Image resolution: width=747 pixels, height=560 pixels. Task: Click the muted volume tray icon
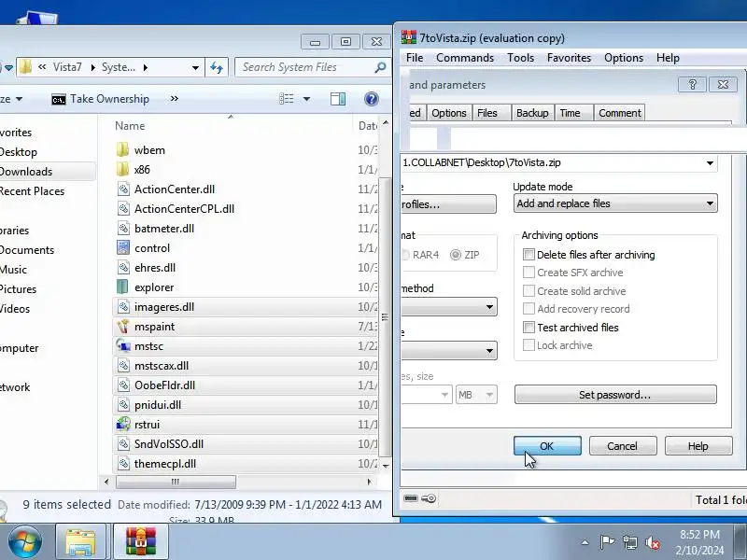[x=652, y=542]
